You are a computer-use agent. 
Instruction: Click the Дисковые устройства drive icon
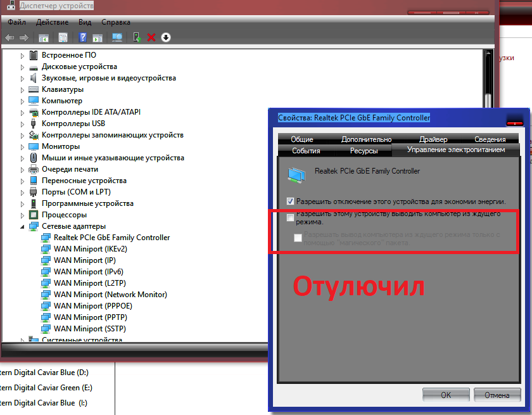pos(33,67)
